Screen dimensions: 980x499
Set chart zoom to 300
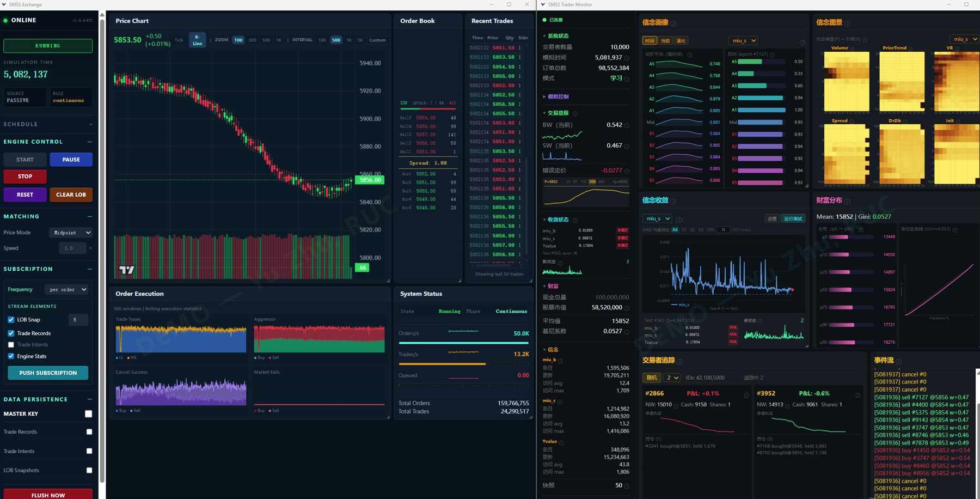[x=252, y=40]
